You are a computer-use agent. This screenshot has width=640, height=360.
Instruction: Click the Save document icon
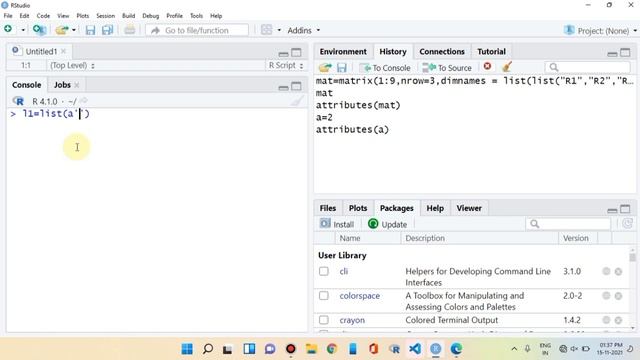(x=90, y=30)
